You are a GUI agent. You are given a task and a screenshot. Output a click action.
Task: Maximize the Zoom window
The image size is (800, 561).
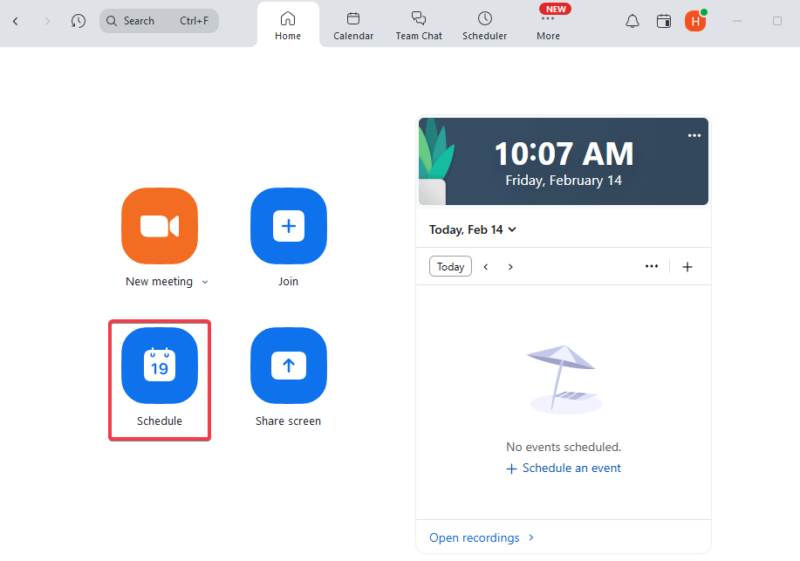pos(777,21)
